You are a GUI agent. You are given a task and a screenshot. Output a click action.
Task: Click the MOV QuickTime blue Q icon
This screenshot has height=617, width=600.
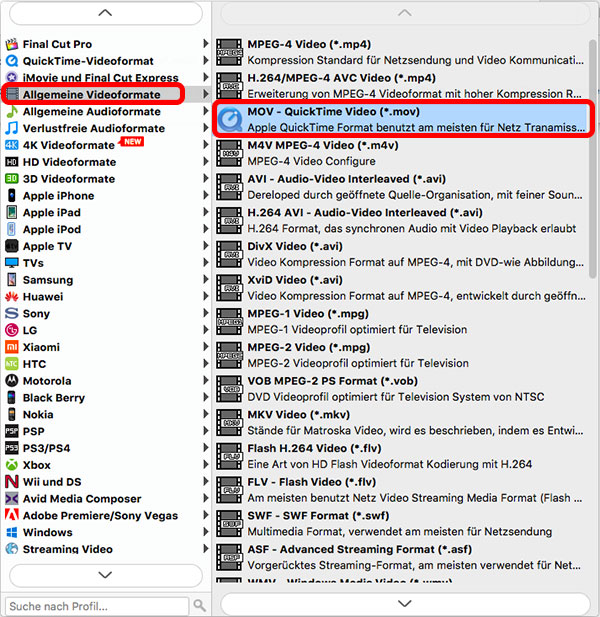(230, 120)
